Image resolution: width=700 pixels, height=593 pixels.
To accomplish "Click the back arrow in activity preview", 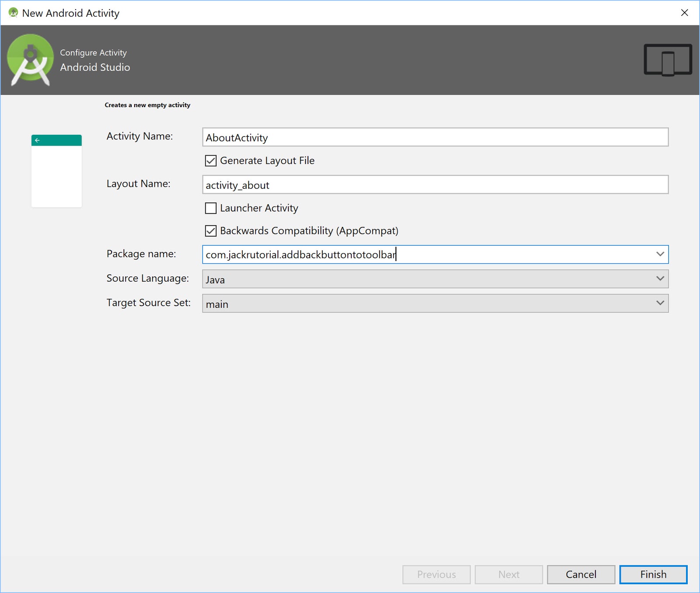I will click(x=38, y=140).
